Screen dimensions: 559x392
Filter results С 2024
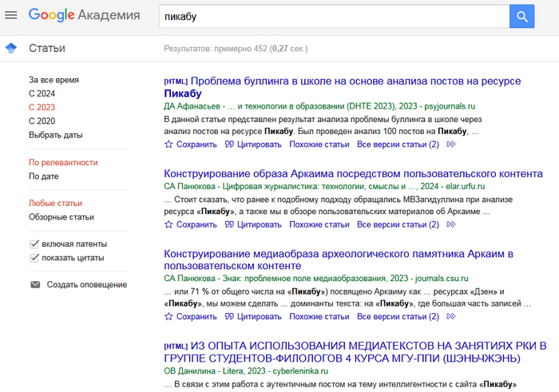[x=42, y=93]
